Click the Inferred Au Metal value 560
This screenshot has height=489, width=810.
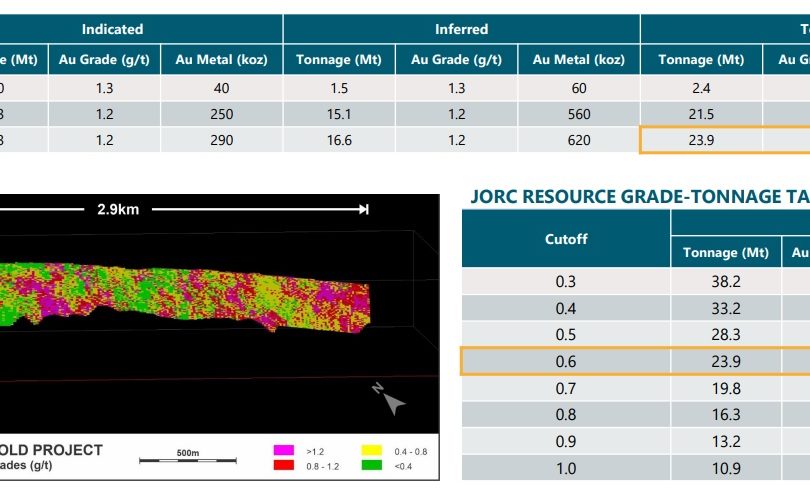click(579, 114)
